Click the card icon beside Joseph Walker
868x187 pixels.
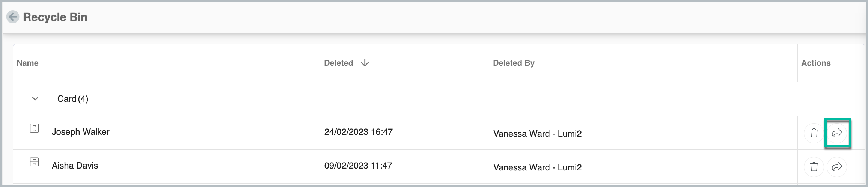tap(34, 128)
